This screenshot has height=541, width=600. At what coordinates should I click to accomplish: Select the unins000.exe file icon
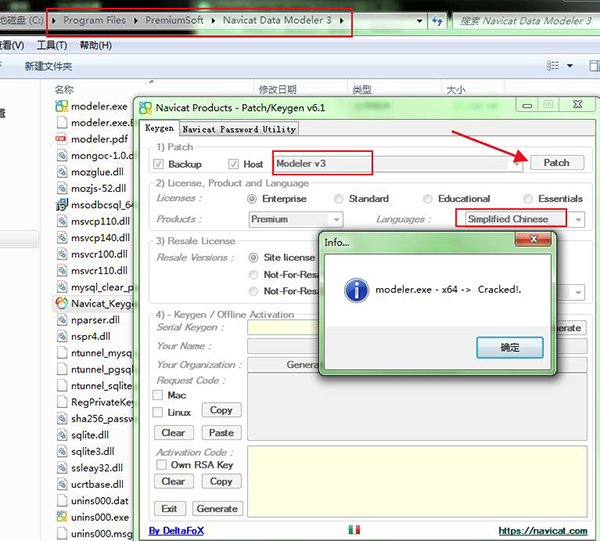(x=61, y=517)
